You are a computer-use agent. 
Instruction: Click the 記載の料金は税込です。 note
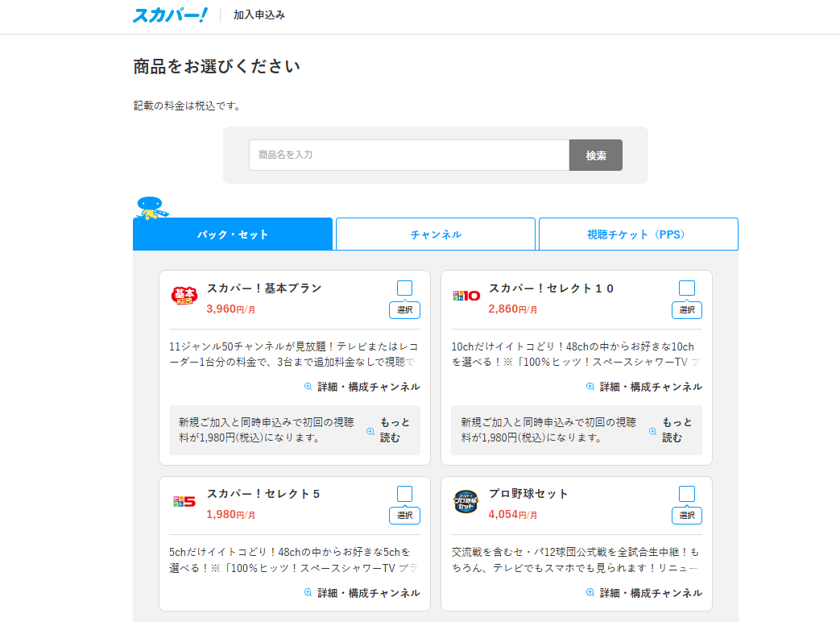[188, 106]
